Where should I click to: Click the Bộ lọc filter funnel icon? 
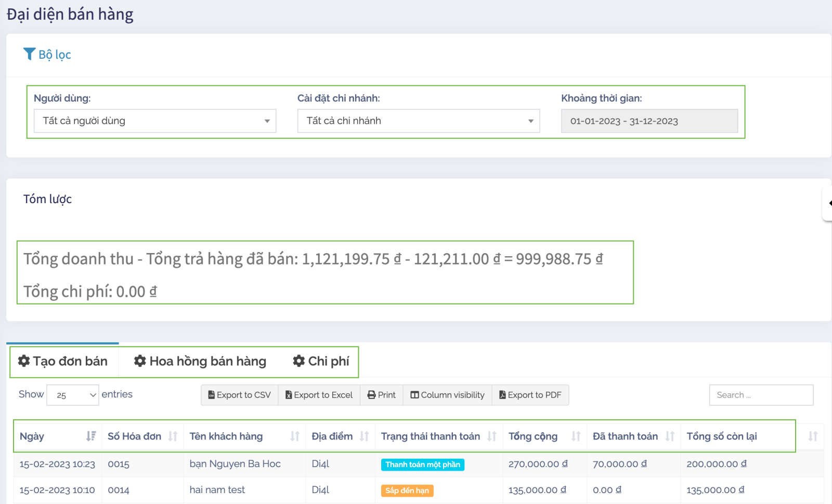coord(29,54)
